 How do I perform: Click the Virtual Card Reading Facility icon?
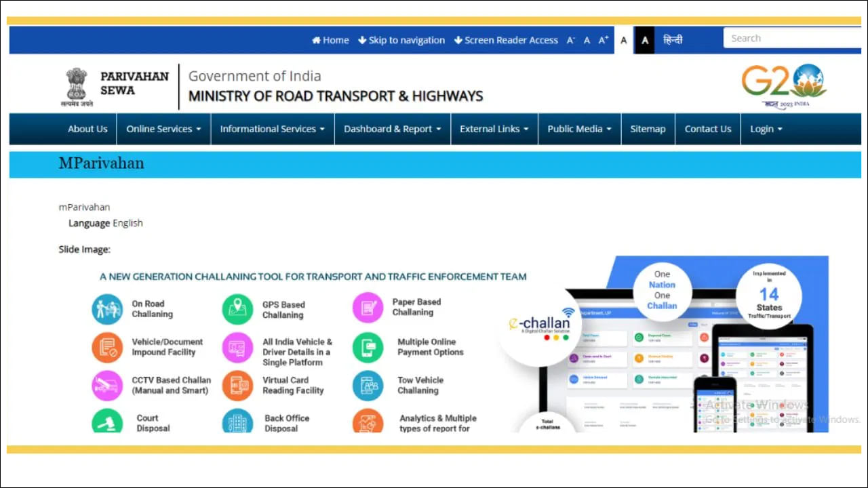click(237, 386)
